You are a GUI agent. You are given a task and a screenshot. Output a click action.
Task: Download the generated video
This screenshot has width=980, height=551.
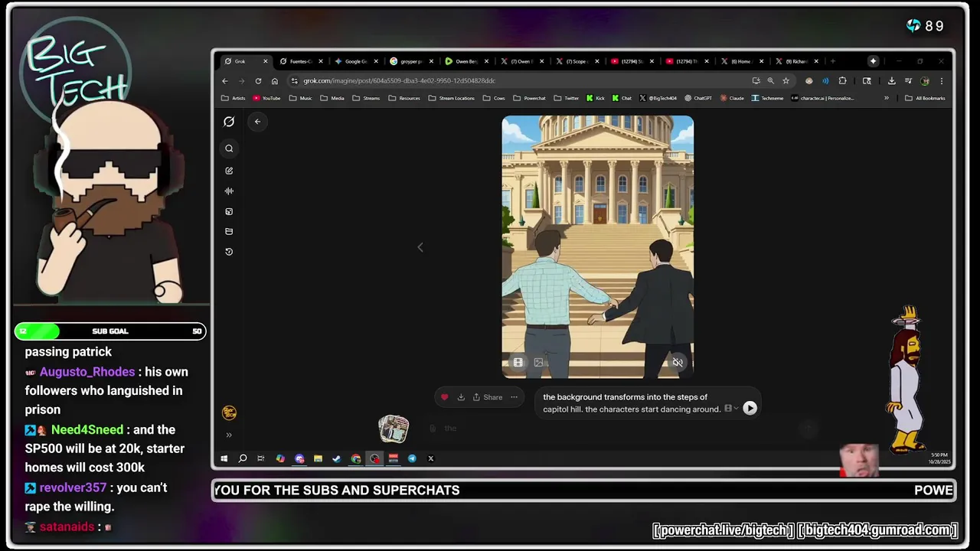(461, 397)
